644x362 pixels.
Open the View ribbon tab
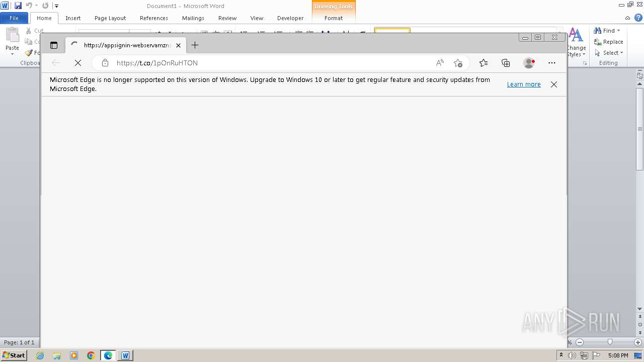(x=257, y=18)
